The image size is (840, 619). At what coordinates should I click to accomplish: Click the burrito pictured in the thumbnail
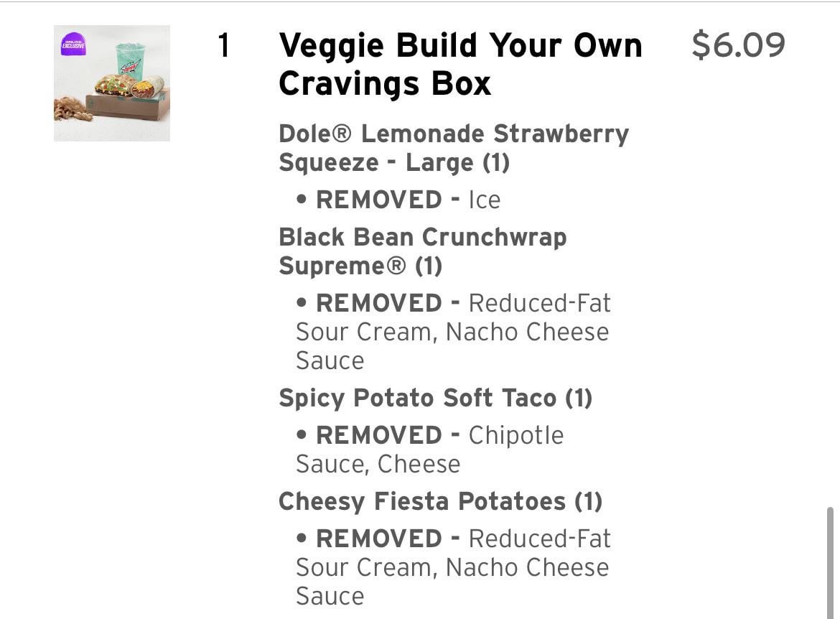(x=148, y=87)
